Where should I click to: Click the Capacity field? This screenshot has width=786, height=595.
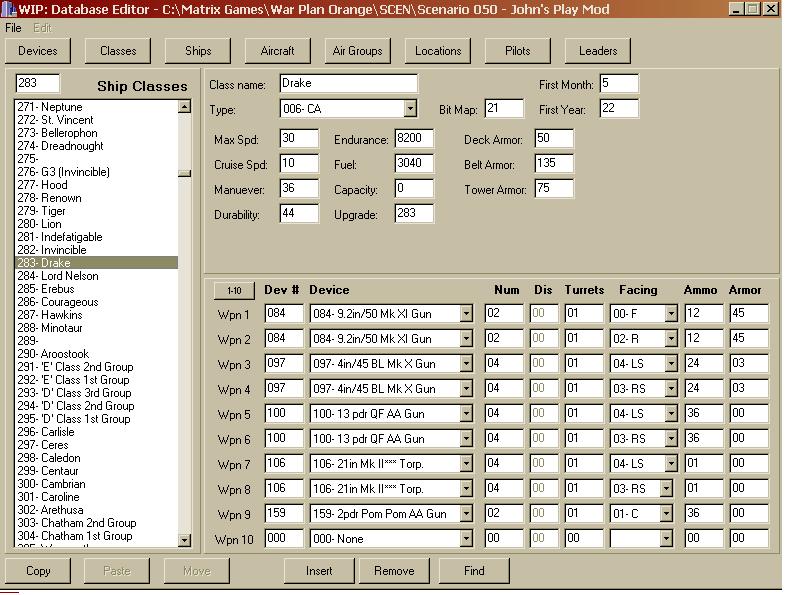point(414,188)
